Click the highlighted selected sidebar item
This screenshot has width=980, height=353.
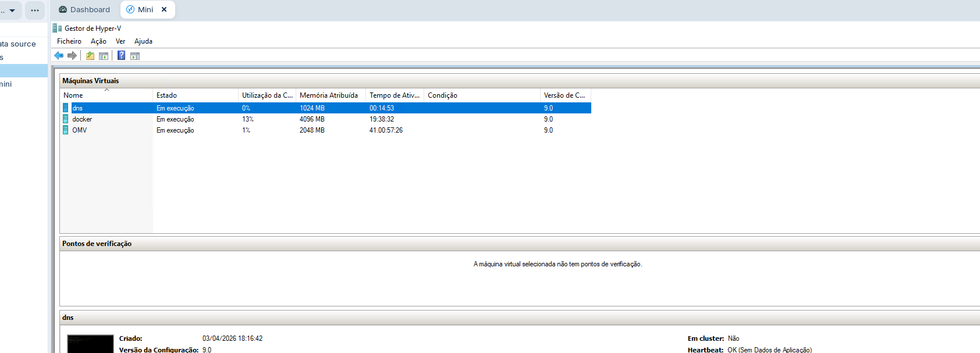[x=24, y=70]
